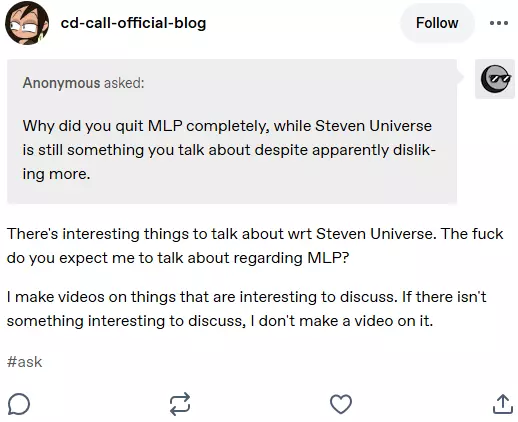Click the answer line "There's interesting things to talk about"
The height and width of the screenshot is (422, 518).
(x=255, y=234)
